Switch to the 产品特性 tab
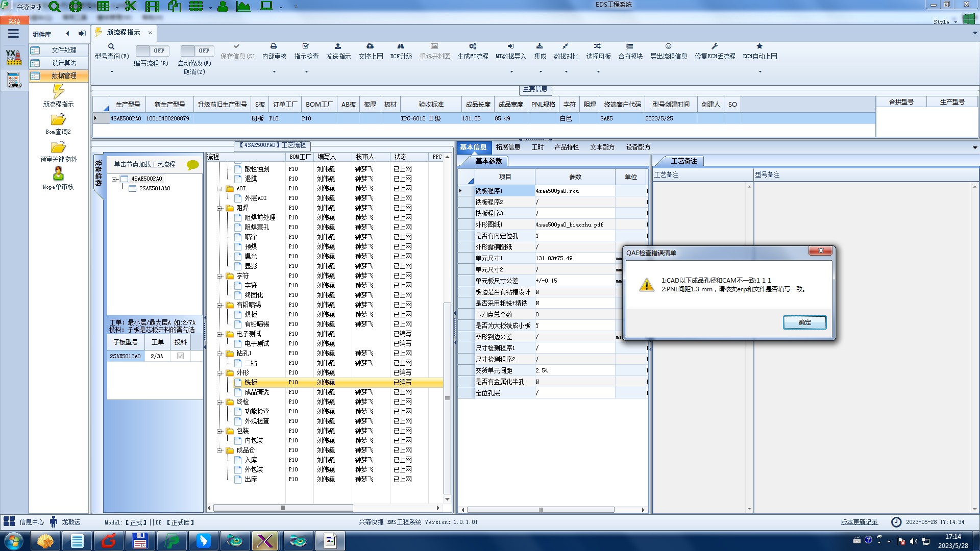 (567, 147)
